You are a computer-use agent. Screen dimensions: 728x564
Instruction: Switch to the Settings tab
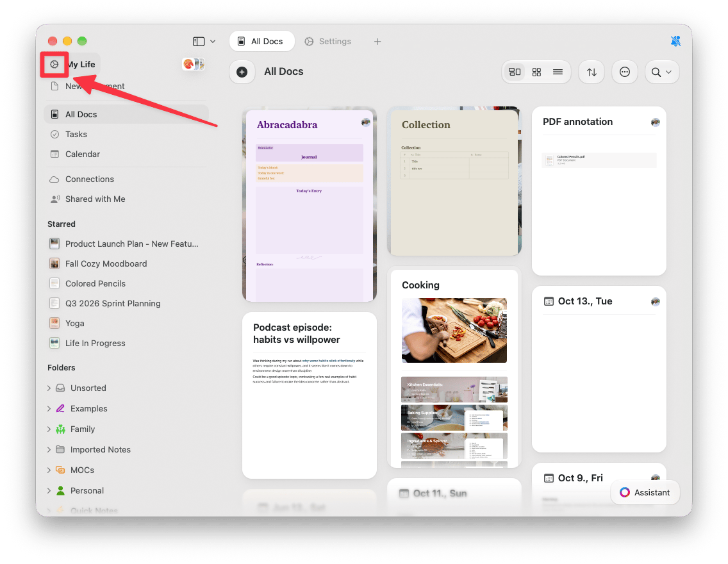click(x=327, y=41)
